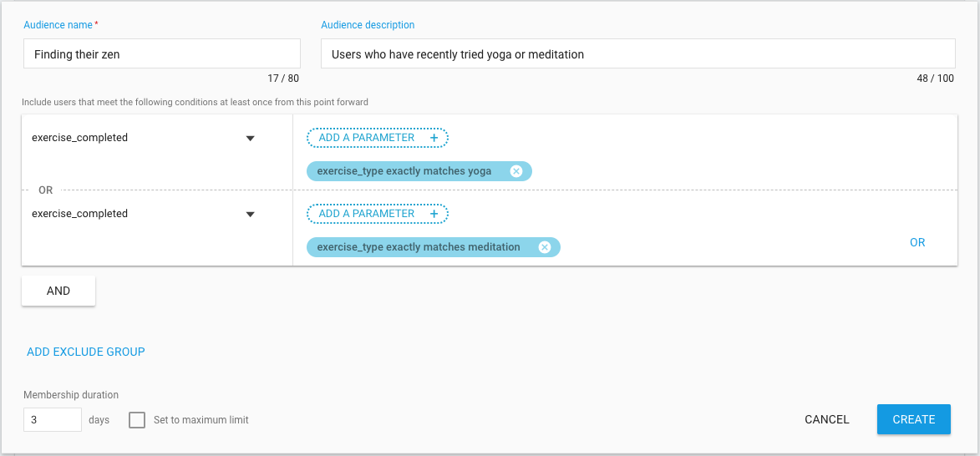Click CANCEL to discard audience
The width and height of the screenshot is (980, 456).
[827, 420]
